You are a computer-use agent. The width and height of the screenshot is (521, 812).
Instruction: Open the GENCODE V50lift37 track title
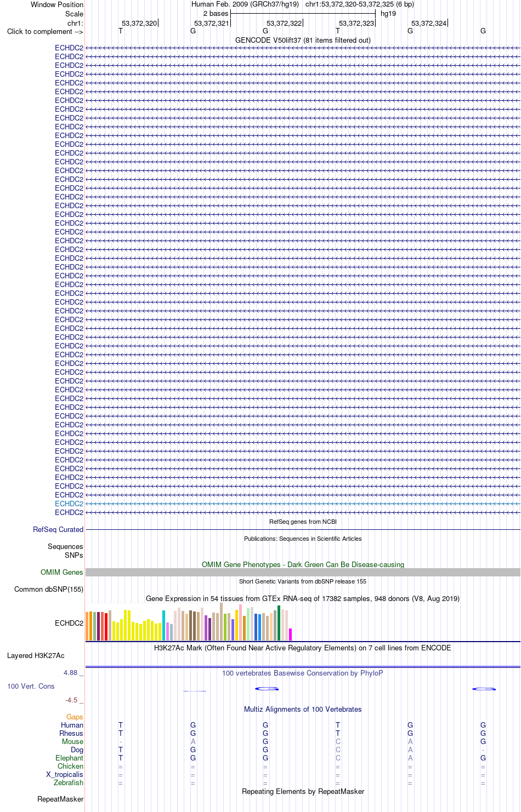point(303,41)
